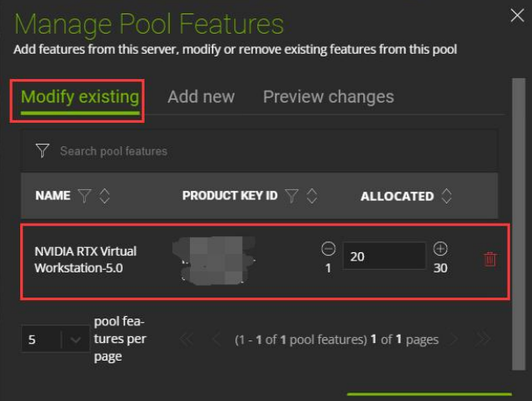Sort the PRODUCT KEY ID column
Image resolution: width=532 pixels, height=401 pixels.
[312, 196]
